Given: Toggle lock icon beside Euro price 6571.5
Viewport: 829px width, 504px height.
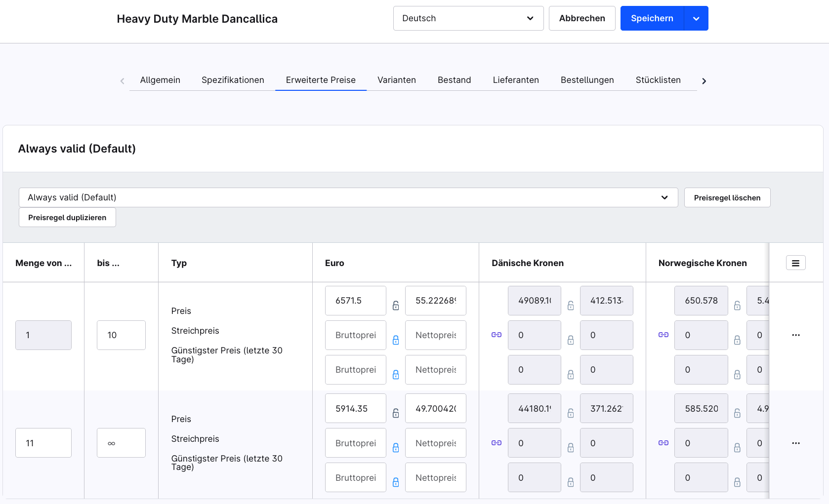Looking at the screenshot, I should pyautogui.click(x=396, y=306).
